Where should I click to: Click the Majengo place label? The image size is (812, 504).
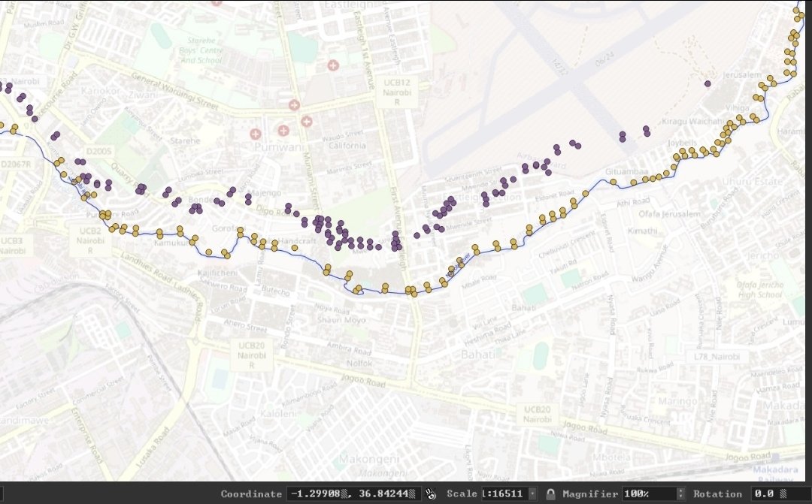pyautogui.click(x=264, y=193)
